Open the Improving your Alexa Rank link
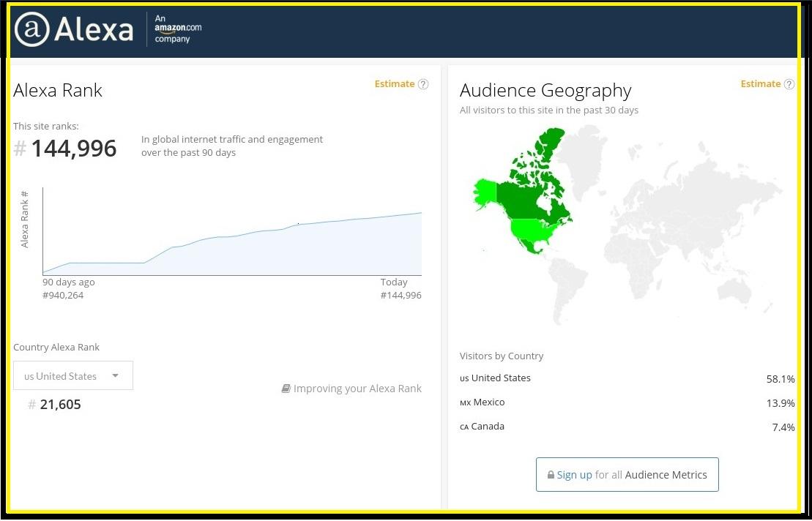This screenshot has width=812, height=521. click(x=357, y=388)
